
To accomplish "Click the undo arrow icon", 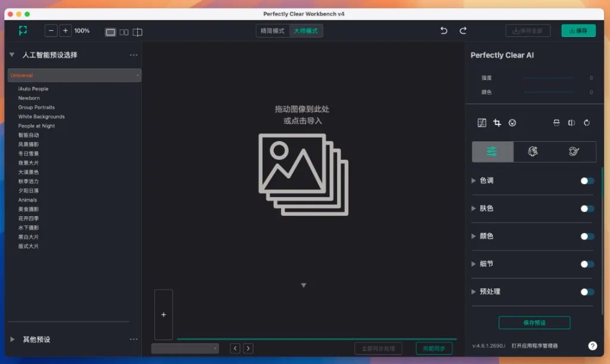I will [444, 31].
